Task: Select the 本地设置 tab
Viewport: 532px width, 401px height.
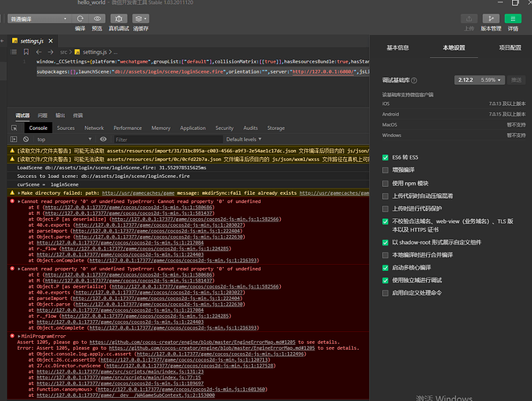Action: pyautogui.click(x=453, y=48)
